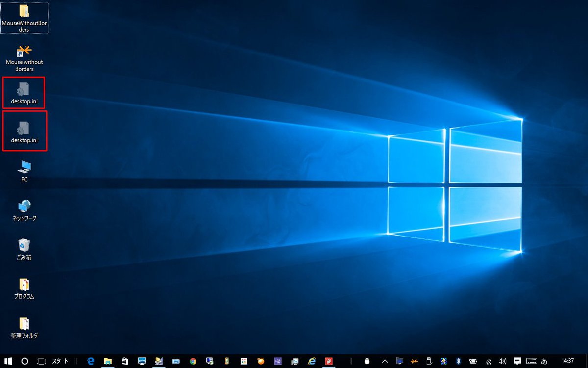Open the monitor-shaped app icon on taskbar

coord(142,361)
